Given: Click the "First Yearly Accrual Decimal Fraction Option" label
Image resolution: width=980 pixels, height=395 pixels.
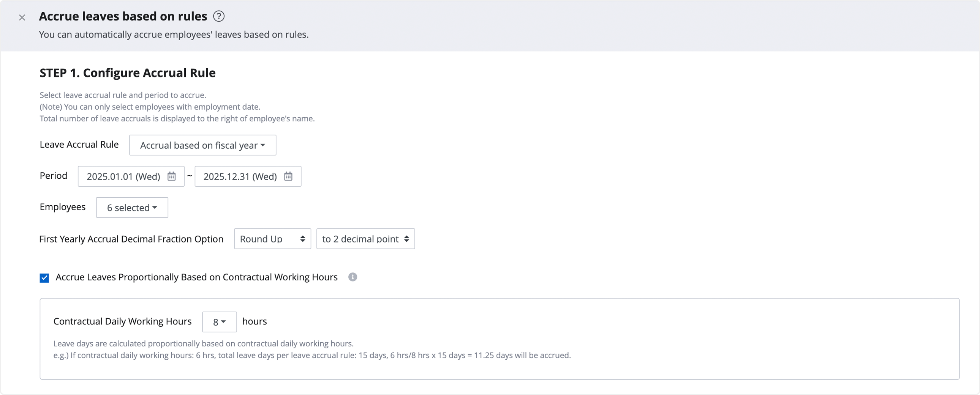Looking at the screenshot, I should [x=131, y=239].
